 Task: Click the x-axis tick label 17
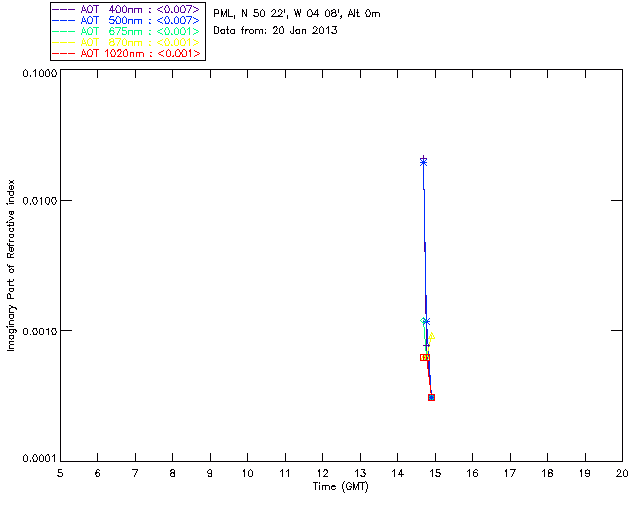(510, 473)
